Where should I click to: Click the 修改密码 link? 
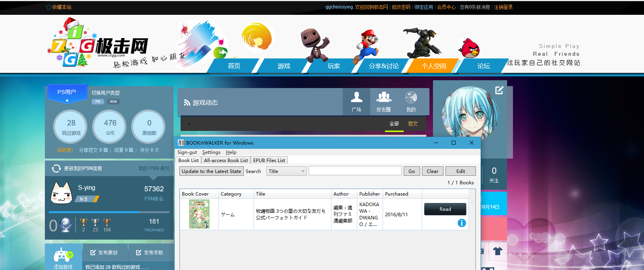tap(401, 7)
